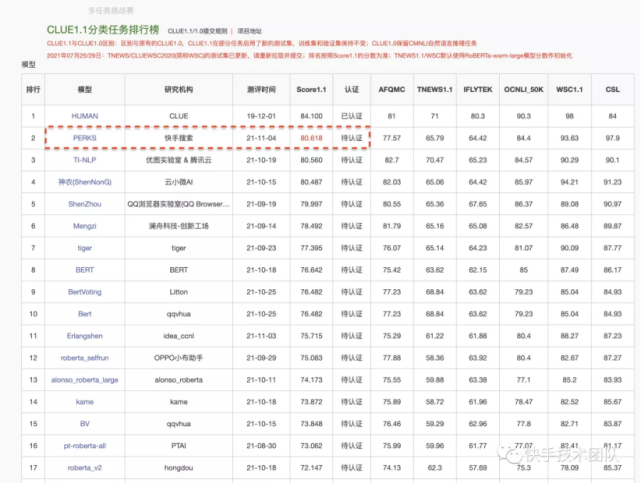Click the 认证 column header

pyautogui.click(x=352, y=89)
